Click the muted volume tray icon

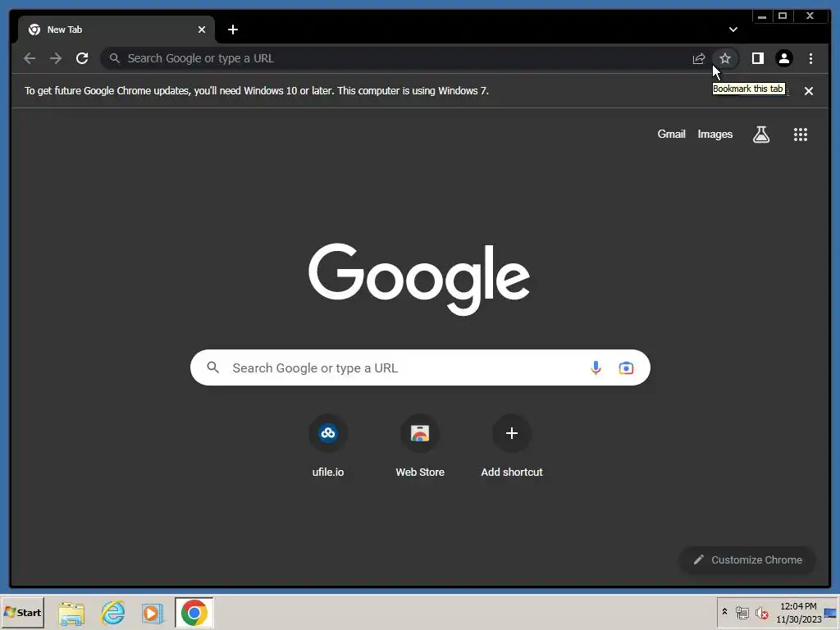[761, 612]
